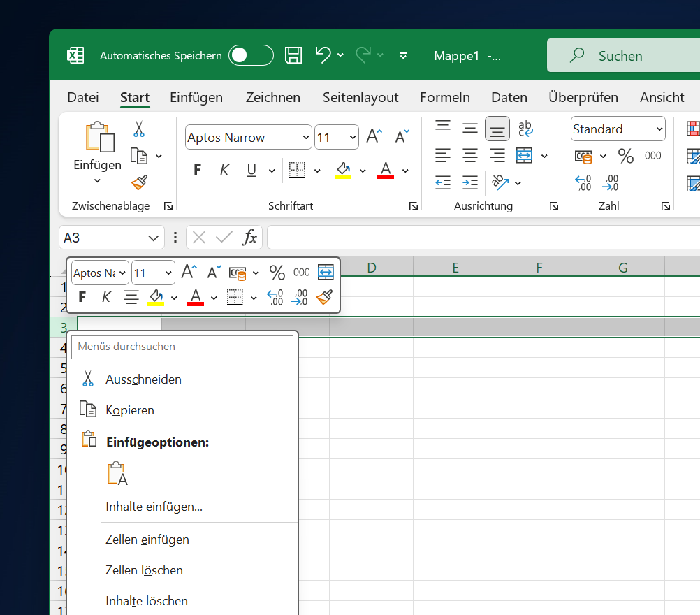Viewport: 700px width, 615px height.
Task: Click ribbon accounting number format icon
Action: [x=583, y=157]
